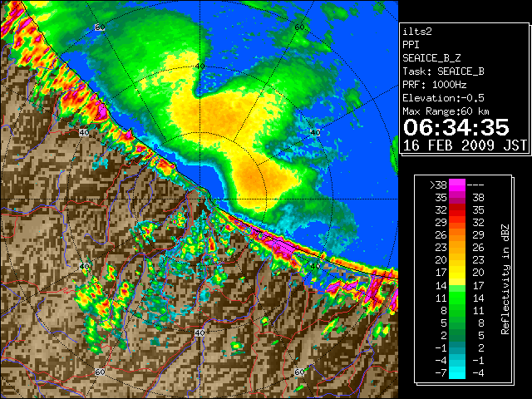Select the 'PRF: 1000Hz' text
Image resolution: width=532 pixels, height=399 pixels.
tap(434, 85)
